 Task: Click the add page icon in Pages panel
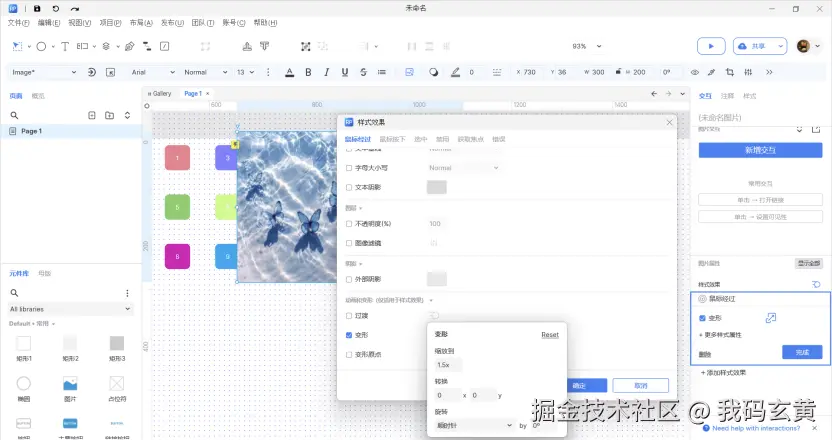[92, 115]
